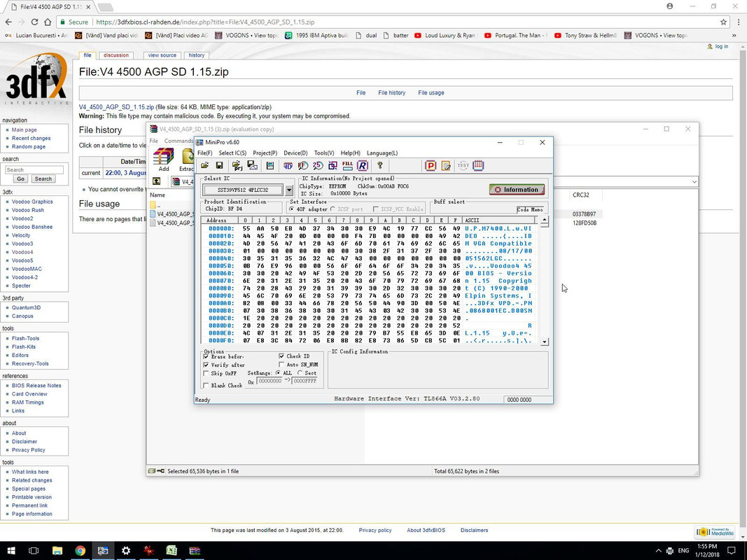
Task: Click the FILL buffer icon
Action: pyautogui.click(x=347, y=165)
